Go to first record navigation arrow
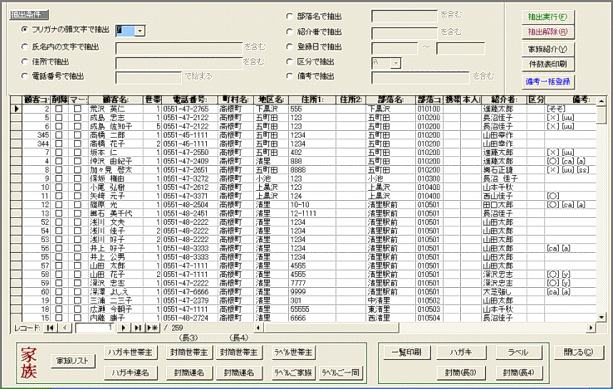Image resolution: width=613 pixels, height=389 pixels. (50, 328)
